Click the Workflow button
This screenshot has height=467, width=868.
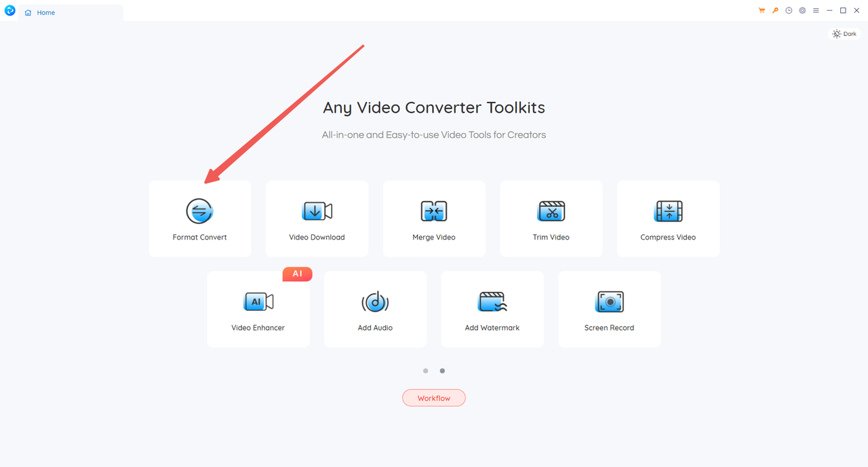[x=434, y=398]
